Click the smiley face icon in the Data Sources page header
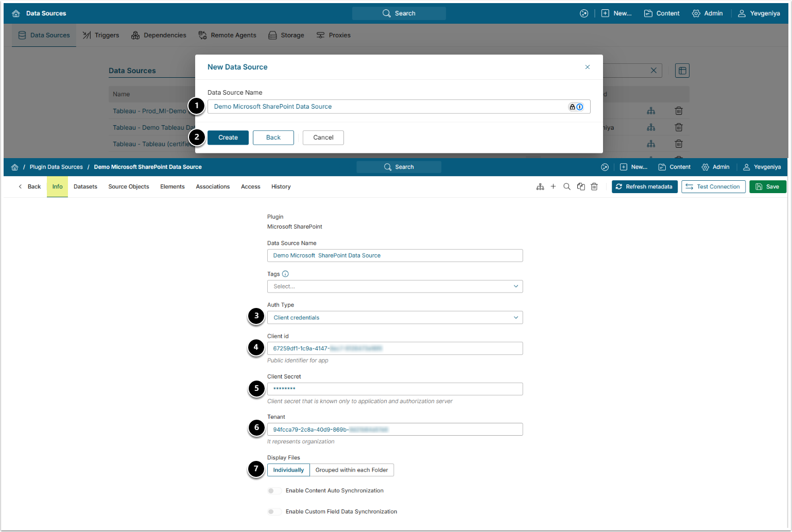Image resolution: width=792 pixels, height=532 pixels. coord(584,13)
